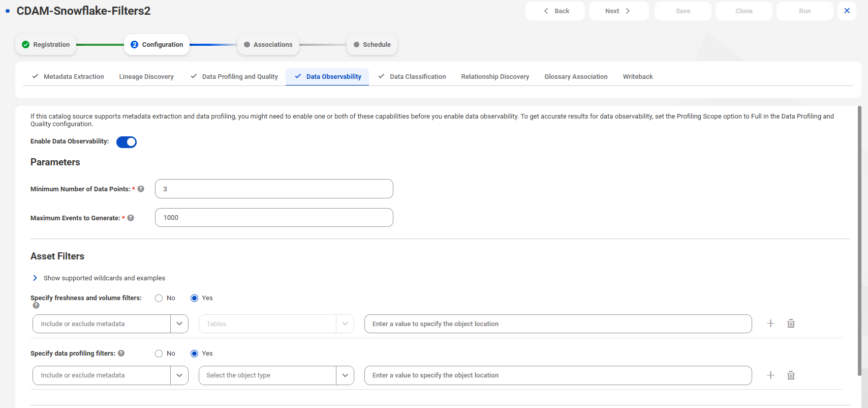Open help icon next to data profiling filters
The image size is (868, 408).
point(121,353)
